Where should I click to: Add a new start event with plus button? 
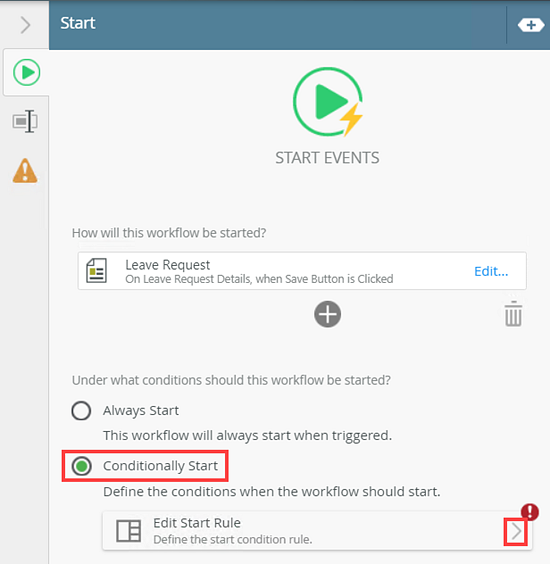(x=327, y=314)
